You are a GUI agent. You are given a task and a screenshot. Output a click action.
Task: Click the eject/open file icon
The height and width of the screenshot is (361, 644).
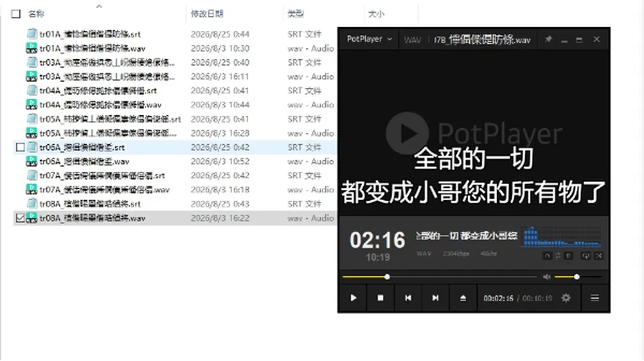[x=463, y=298]
